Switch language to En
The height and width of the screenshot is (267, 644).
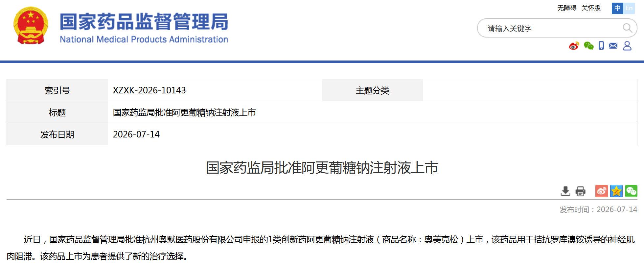coord(629,8)
